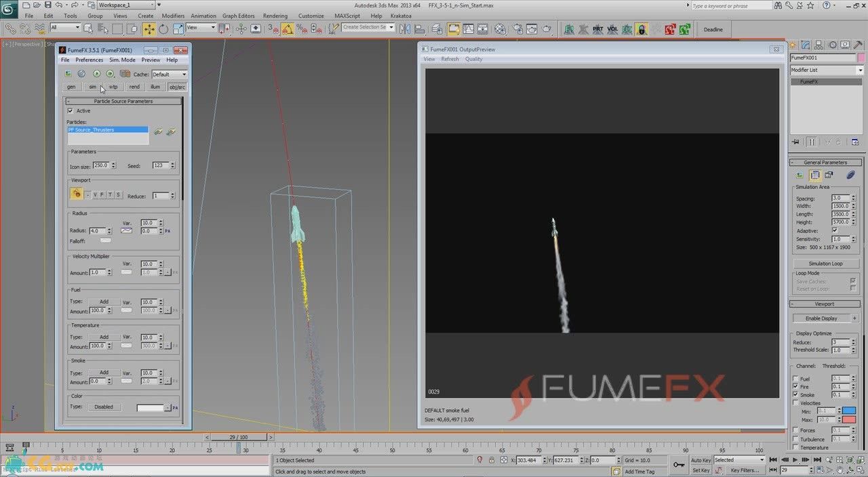868x477 pixels.
Task: Pick the Velocities Max color swatch
Action: click(x=848, y=419)
